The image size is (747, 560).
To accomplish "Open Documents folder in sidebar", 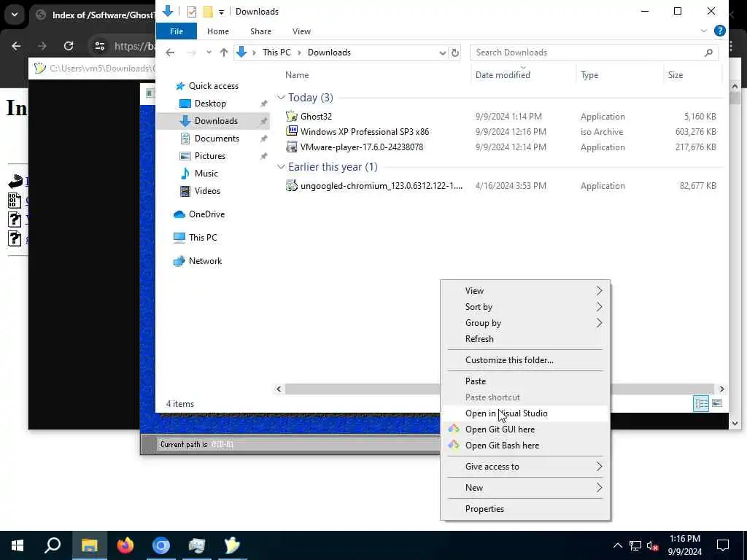I will [x=217, y=138].
